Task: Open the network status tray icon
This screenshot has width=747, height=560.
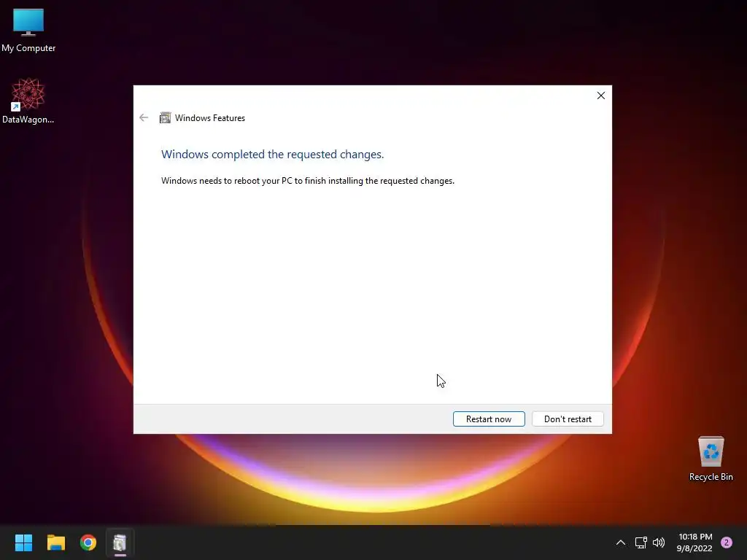Action: pyautogui.click(x=640, y=542)
